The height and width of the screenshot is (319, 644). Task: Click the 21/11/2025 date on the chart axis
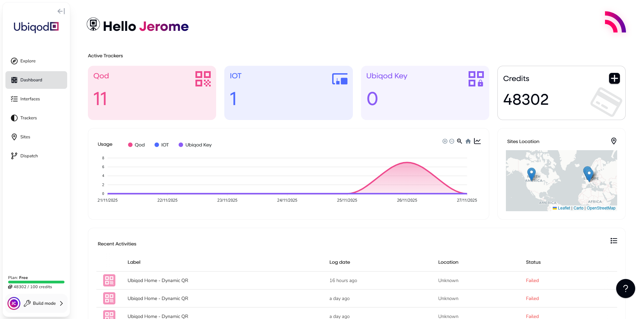108,200
